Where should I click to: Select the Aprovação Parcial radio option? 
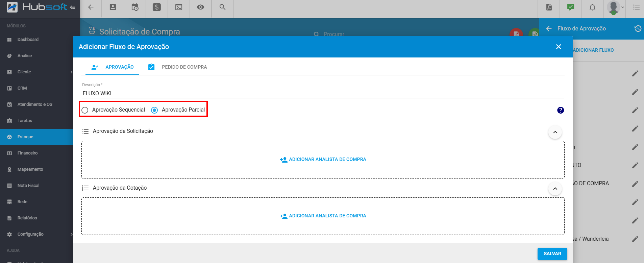pos(154,110)
